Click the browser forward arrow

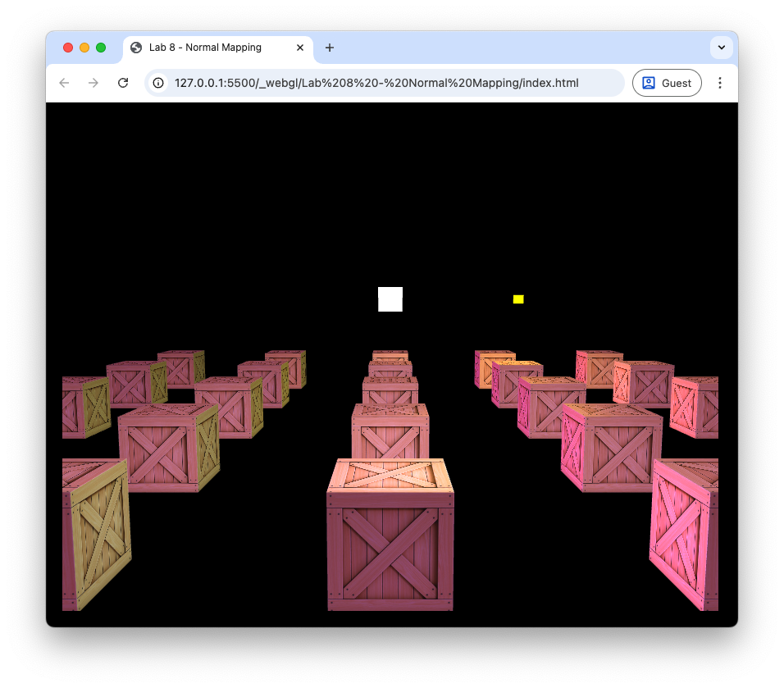click(93, 83)
